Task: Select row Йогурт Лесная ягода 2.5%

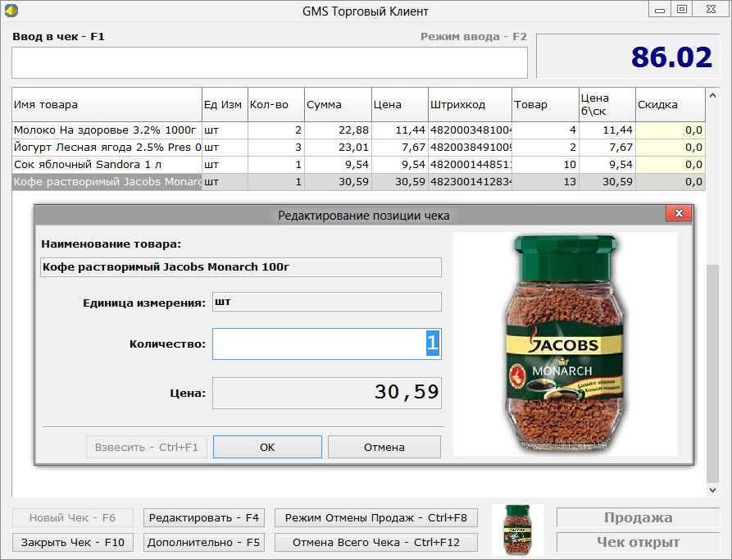Action: [358, 147]
